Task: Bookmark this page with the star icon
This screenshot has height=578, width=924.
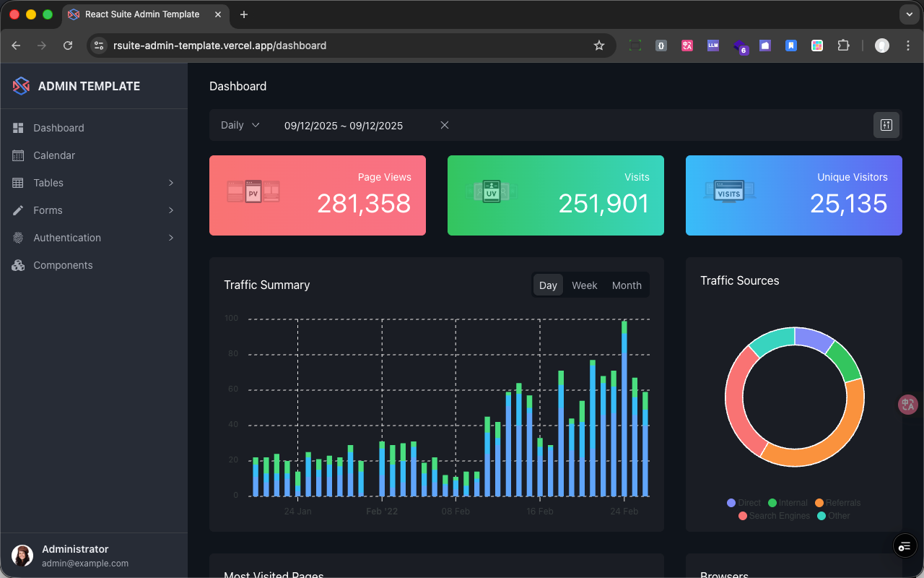Action: (x=598, y=46)
